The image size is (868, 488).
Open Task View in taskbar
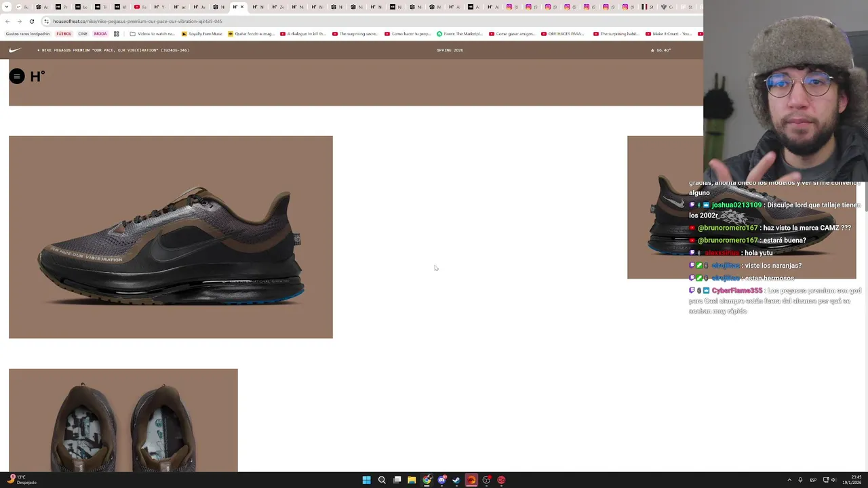397,480
